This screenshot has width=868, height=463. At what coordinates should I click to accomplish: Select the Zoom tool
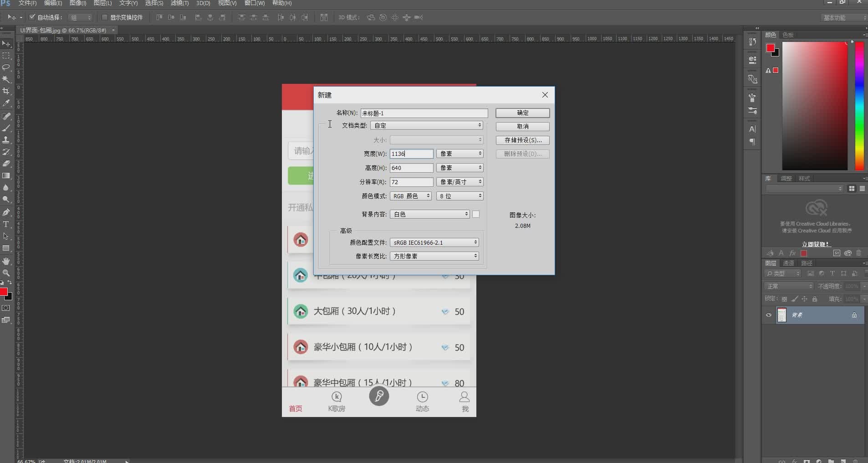click(x=6, y=273)
